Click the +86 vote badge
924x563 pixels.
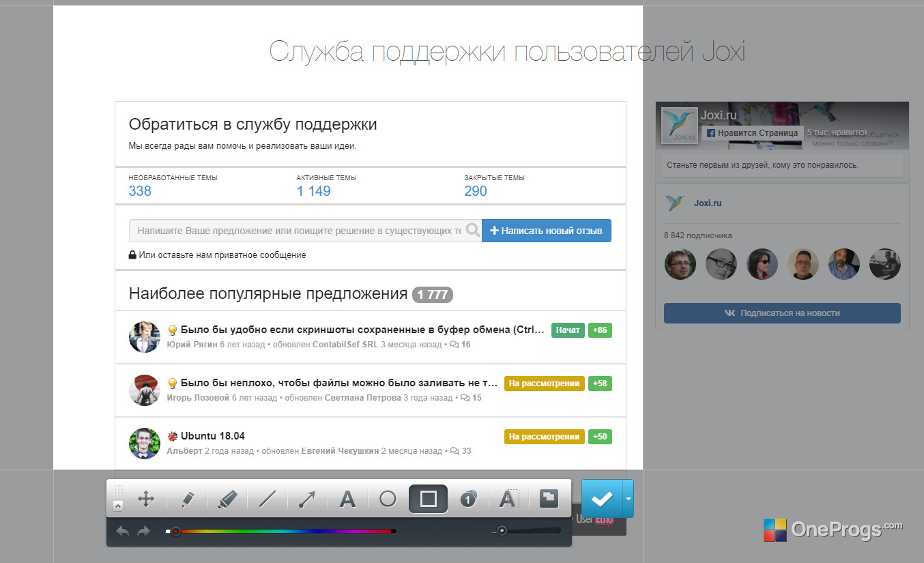(600, 330)
